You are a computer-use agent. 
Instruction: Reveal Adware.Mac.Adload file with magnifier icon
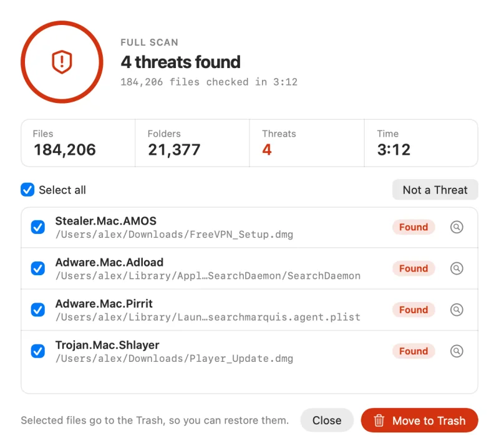pos(457,268)
